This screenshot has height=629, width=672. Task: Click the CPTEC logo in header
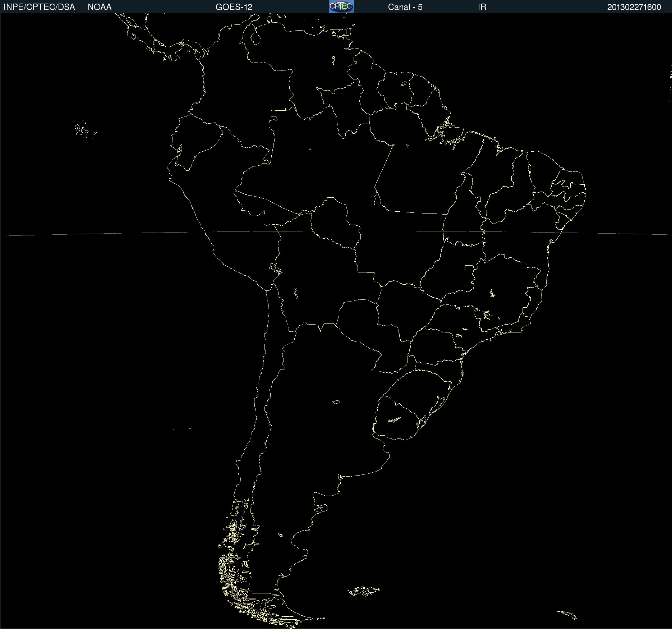point(341,6)
